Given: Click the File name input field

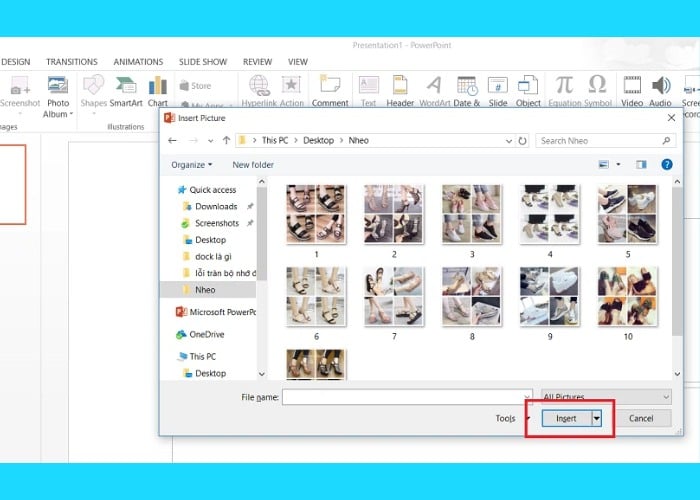Looking at the screenshot, I should click(406, 397).
